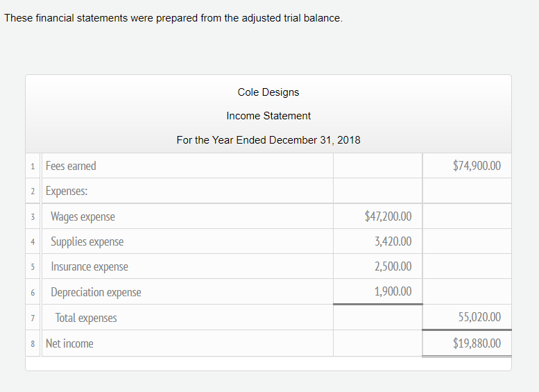Select row number 1 in the table

[x=33, y=167]
